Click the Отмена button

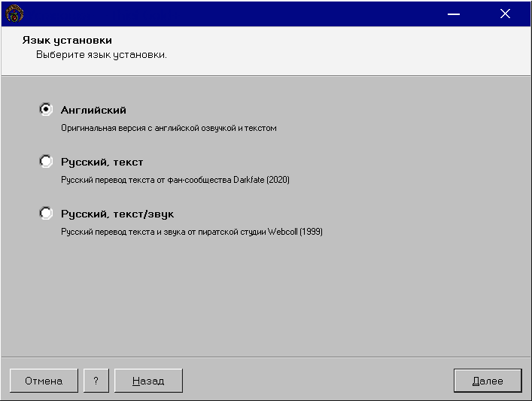pos(44,381)
